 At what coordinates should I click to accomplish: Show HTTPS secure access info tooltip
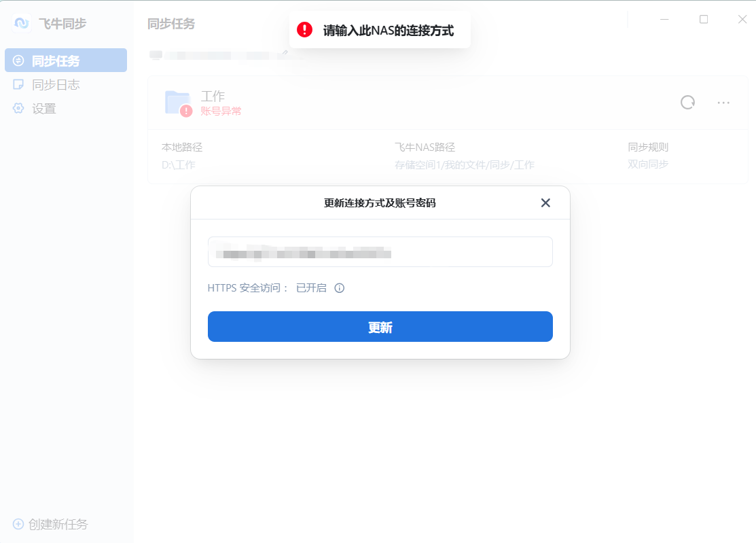(340, 288)
